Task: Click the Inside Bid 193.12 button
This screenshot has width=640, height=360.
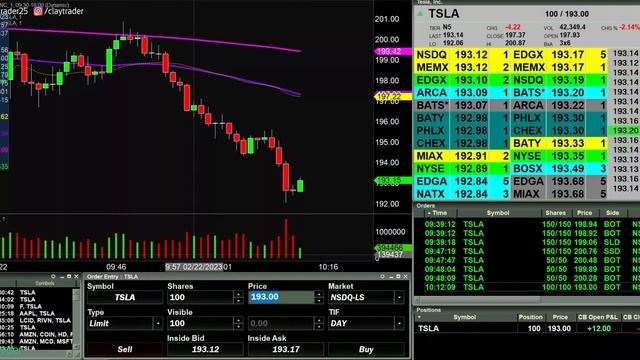Action: click(205, 349)
